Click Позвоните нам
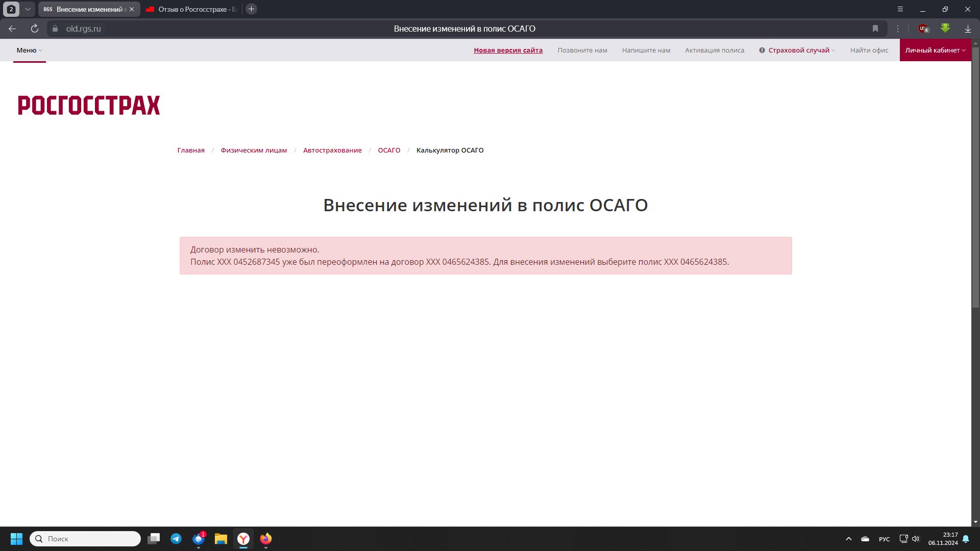 click(582, 51)
